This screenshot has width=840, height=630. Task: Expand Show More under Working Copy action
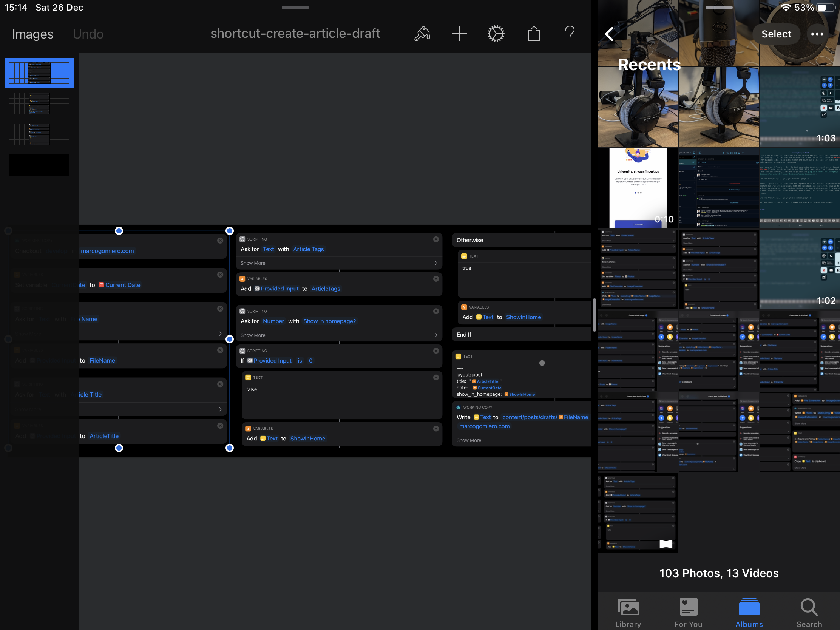521,440
